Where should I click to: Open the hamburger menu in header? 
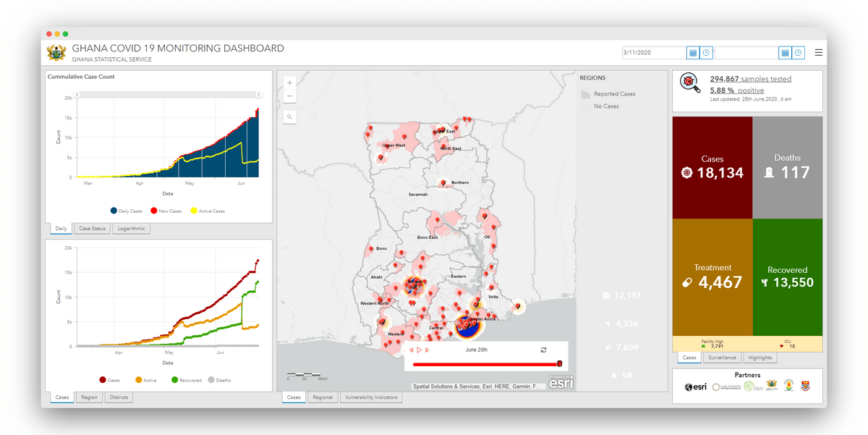(818, 53)
